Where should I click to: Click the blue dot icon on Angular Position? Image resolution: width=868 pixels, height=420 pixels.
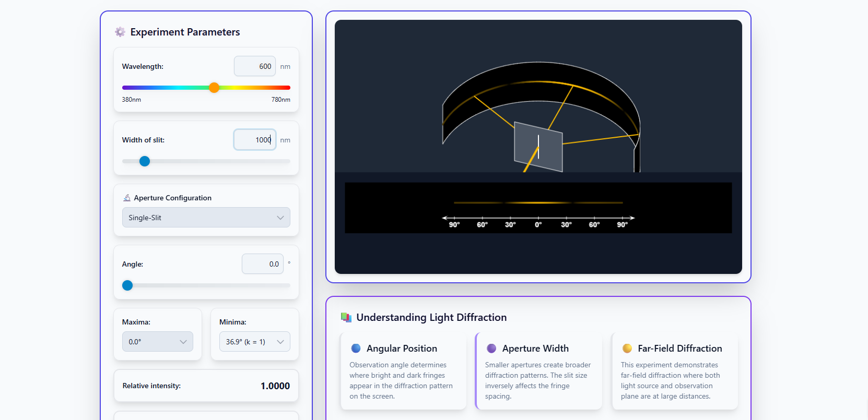[x=356, y=349]
